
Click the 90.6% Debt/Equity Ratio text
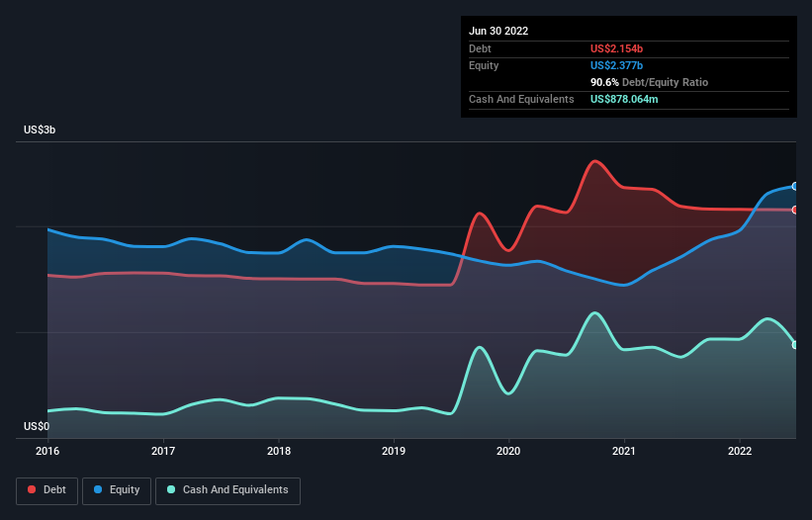click(649, 82)
